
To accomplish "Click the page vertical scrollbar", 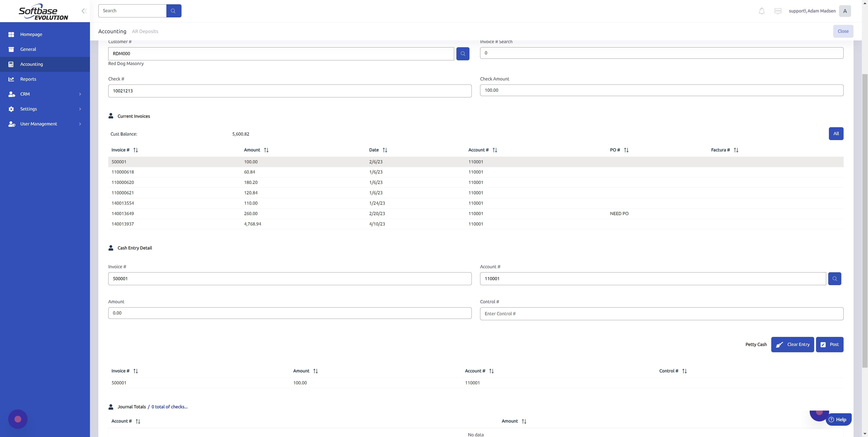I will pos(865,221).
